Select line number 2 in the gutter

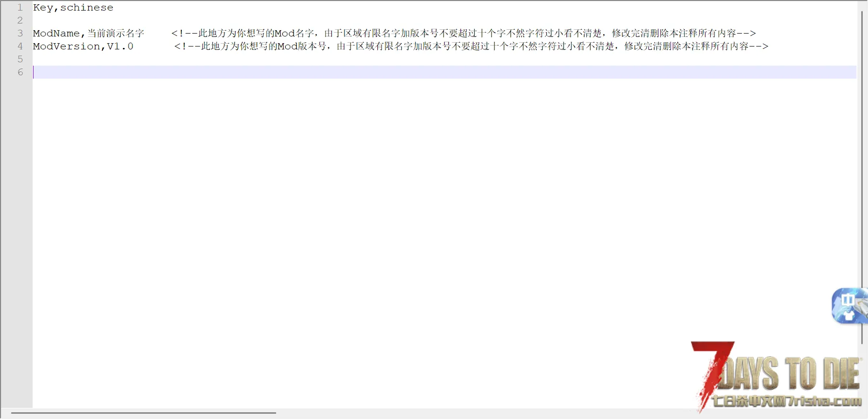(20, 21)
